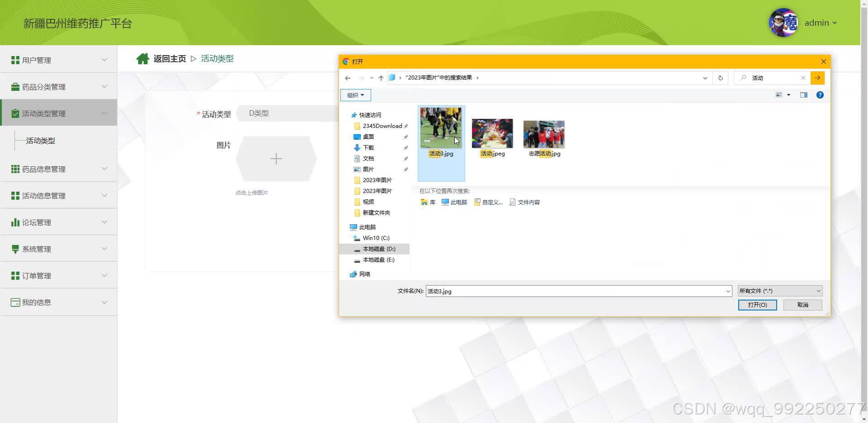Click the 系统管理 sidebar icon

pos(15,249)
